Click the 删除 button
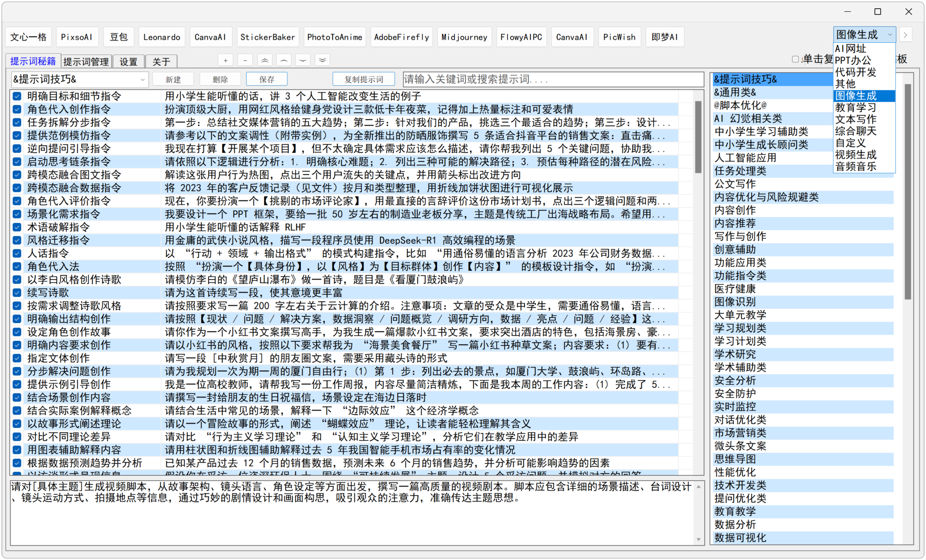 point(220,79)
